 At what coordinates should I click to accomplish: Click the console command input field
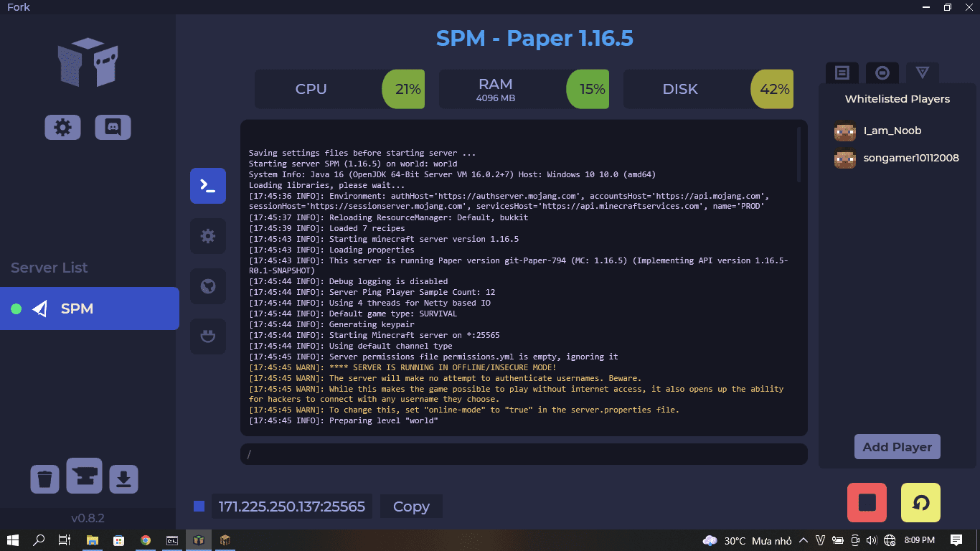(x=524, y=454)
